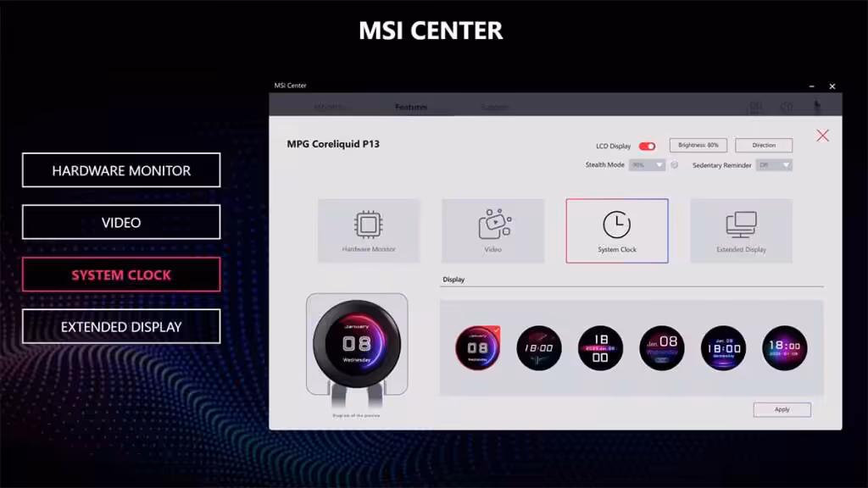Open the Video feature icon
Viewport: 868px width, 488px height.
[x=492, y=230]
